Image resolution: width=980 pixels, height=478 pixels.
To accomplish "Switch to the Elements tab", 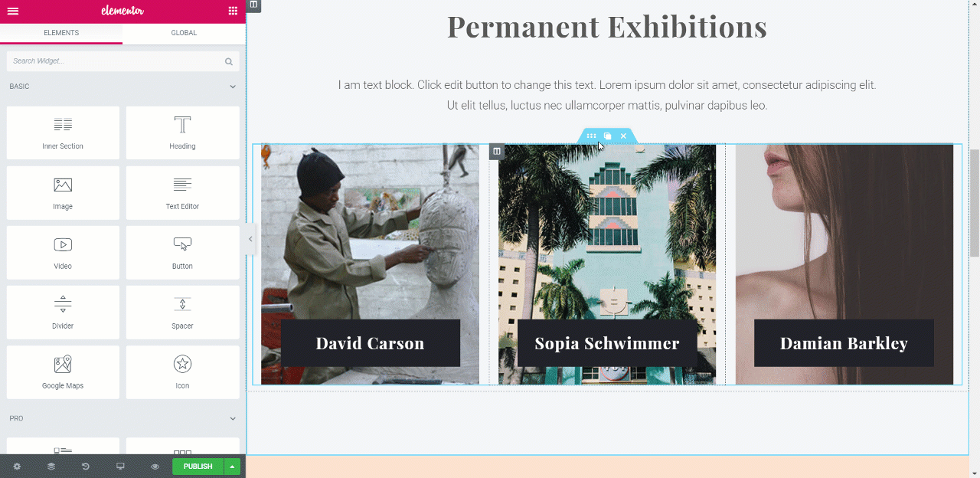I will pos(61,33).
